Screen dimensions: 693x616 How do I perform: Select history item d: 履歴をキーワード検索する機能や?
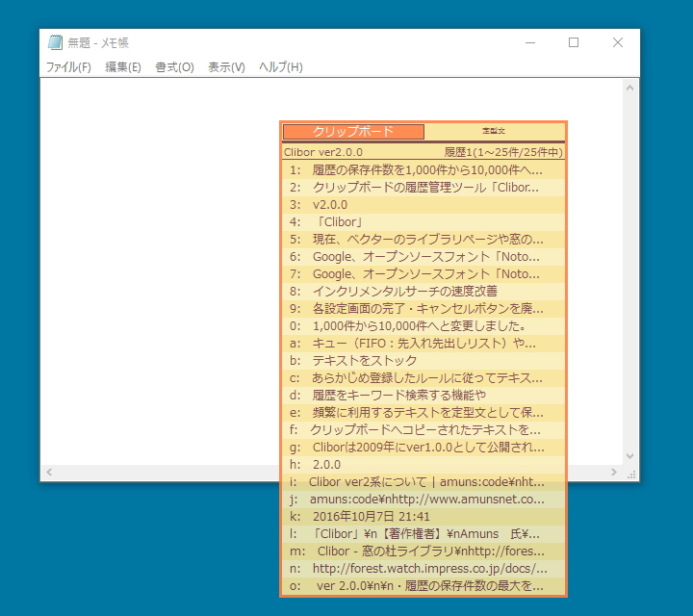tap(423, 395)
